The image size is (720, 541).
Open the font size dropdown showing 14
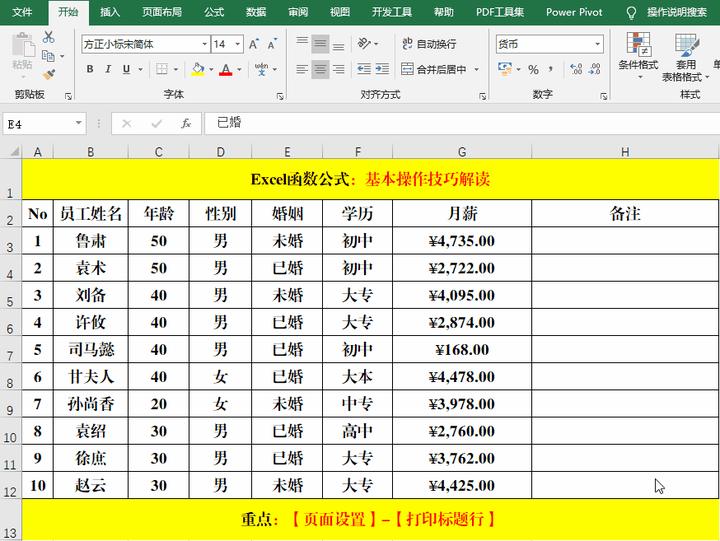click(238, 44)
